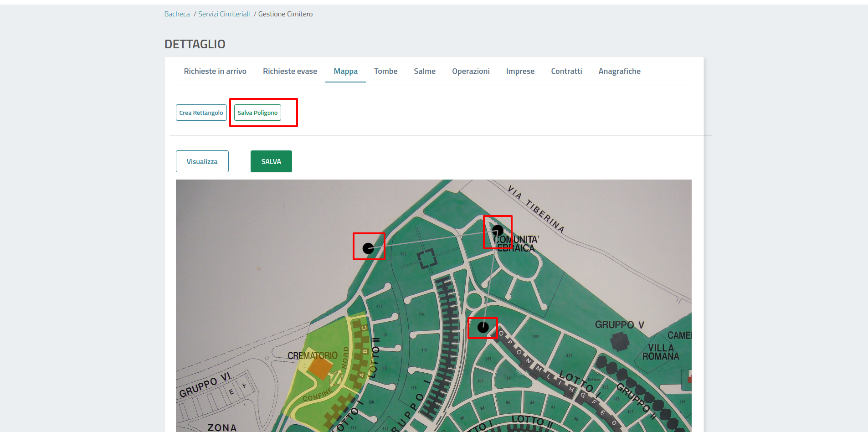The height and width of the screenshot is (432, 868).
Task: Click the GRUPPO V label on map
Action: (x=619, y=325)
